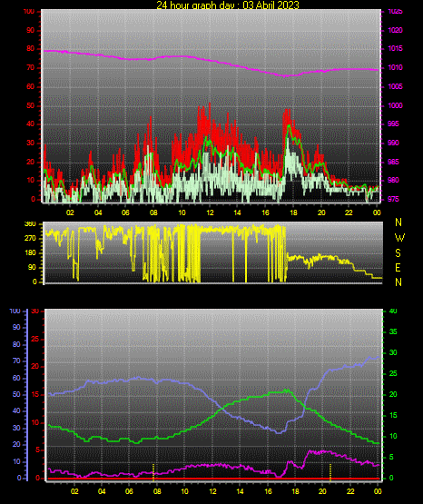
Task: Click the 12 hour label under top graph
Action: (210, 212)
